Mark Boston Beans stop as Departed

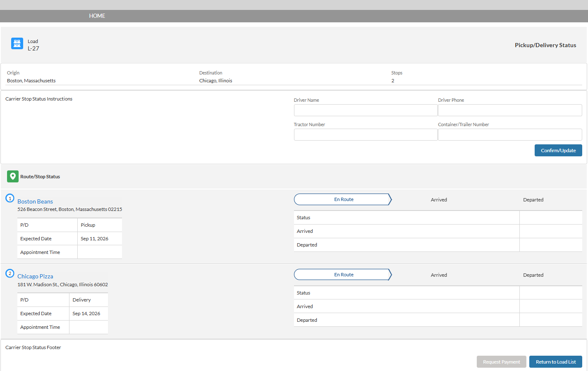[x=533, y=200]
